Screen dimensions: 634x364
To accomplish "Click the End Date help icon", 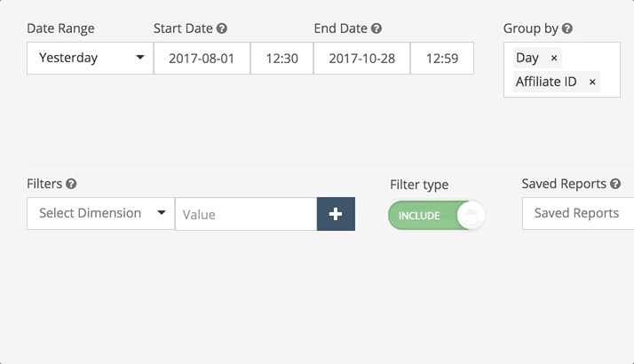I will [376, 28].
